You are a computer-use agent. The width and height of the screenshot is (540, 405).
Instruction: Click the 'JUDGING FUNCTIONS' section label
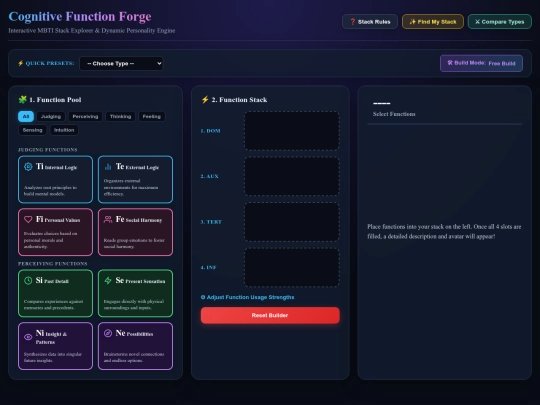tap(48, 149)
